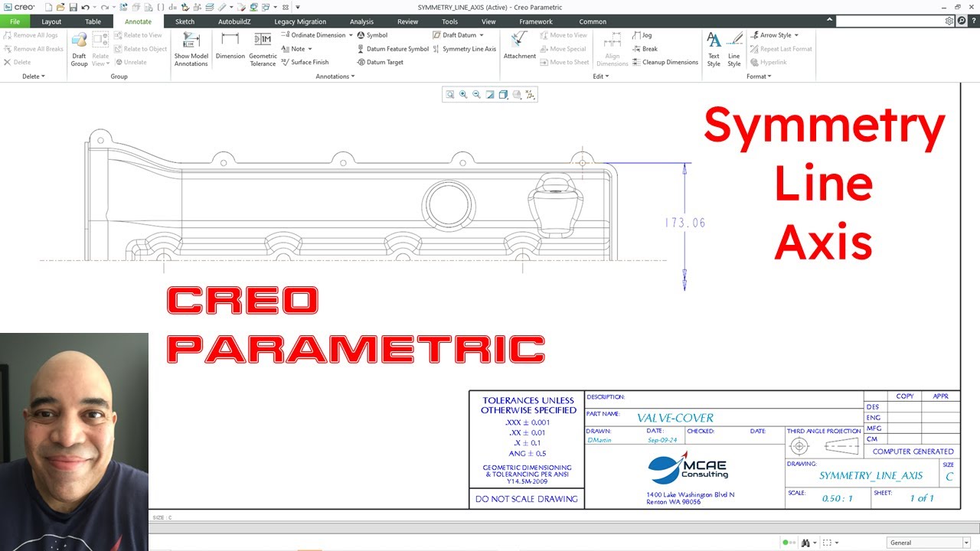Expand the Draft Datum dropdown
Viewport: 980px width, 551px height.
click(481, 35)
